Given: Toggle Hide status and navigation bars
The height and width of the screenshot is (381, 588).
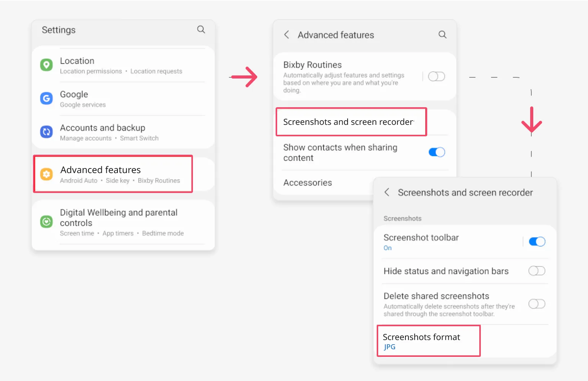Looking at the screenshot, I should pyautogui.click(x=537, y=271).
